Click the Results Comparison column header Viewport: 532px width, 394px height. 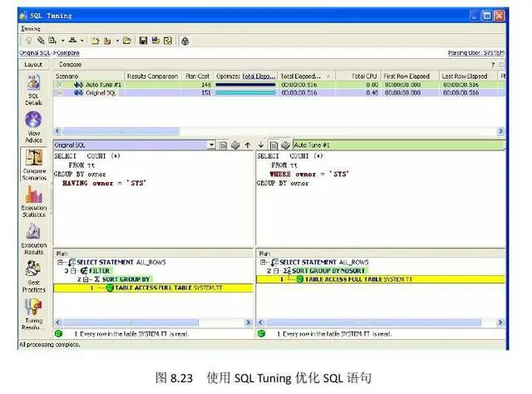pos(153,76)
